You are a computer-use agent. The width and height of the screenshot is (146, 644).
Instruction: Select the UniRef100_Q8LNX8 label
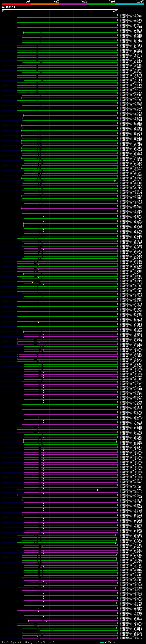(131, 42)
